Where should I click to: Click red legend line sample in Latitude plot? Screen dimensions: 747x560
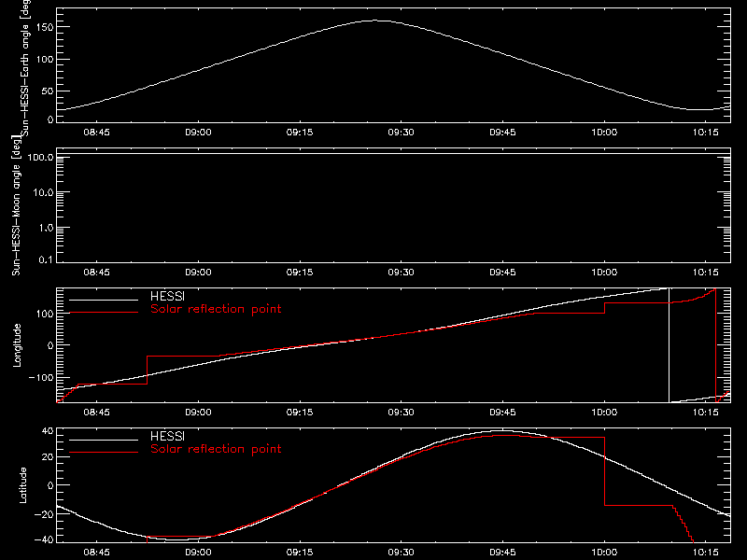104,453
